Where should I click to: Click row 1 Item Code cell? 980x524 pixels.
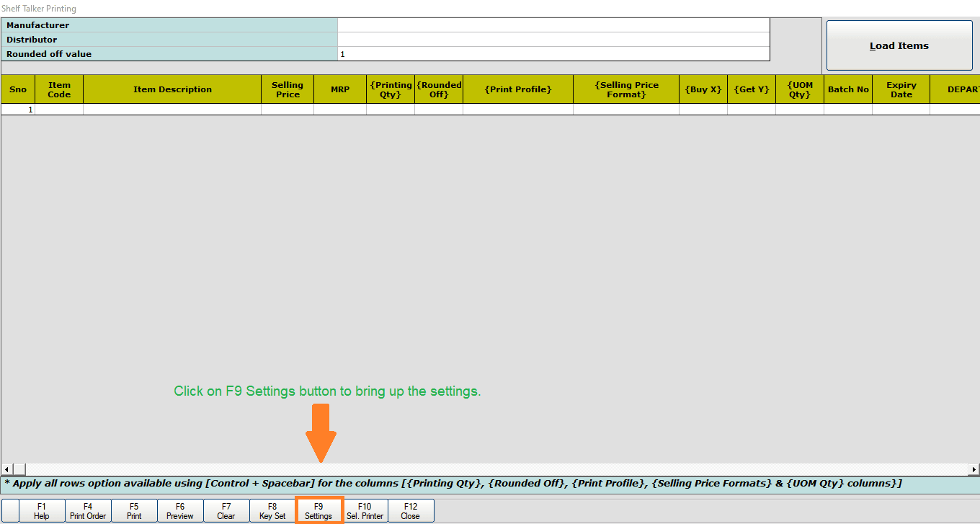tap(59, 110)
